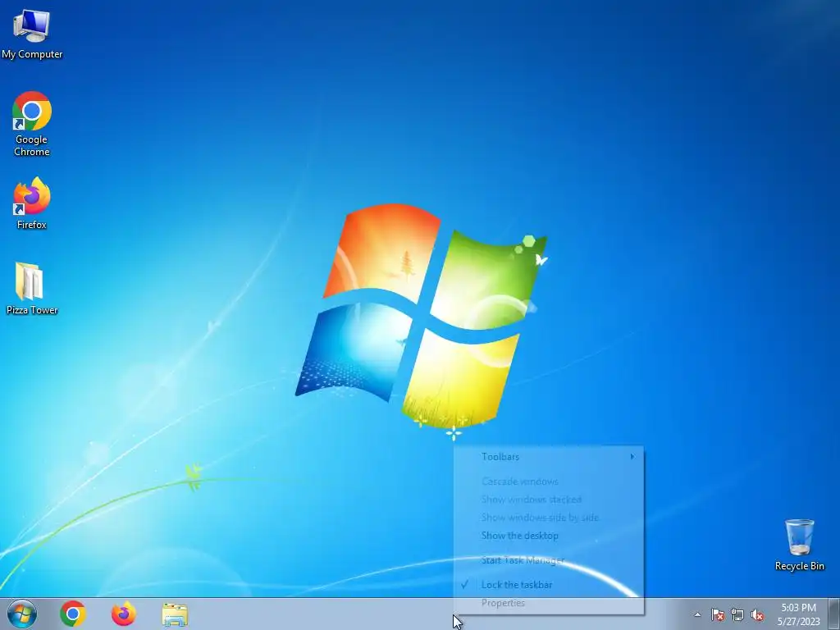Show hidden tray icons arrow
840x630 pixels.
697,614
